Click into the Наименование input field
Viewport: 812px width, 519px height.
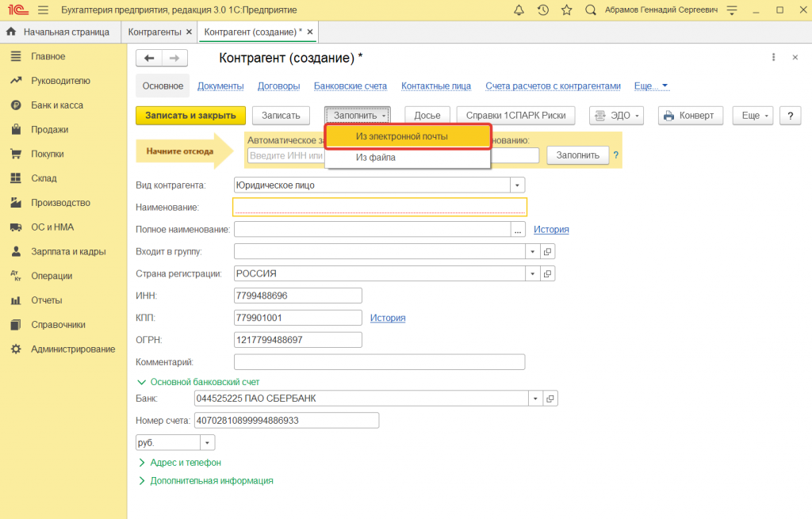tap(379, 207)
